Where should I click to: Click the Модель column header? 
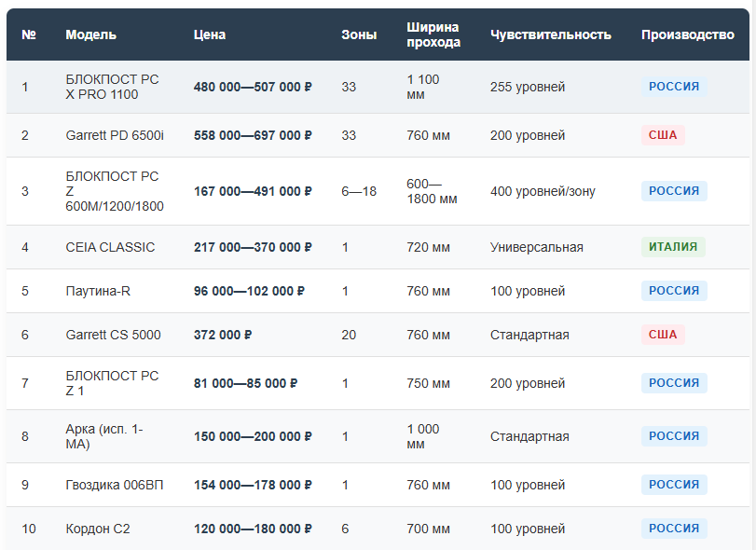(90, 34)
